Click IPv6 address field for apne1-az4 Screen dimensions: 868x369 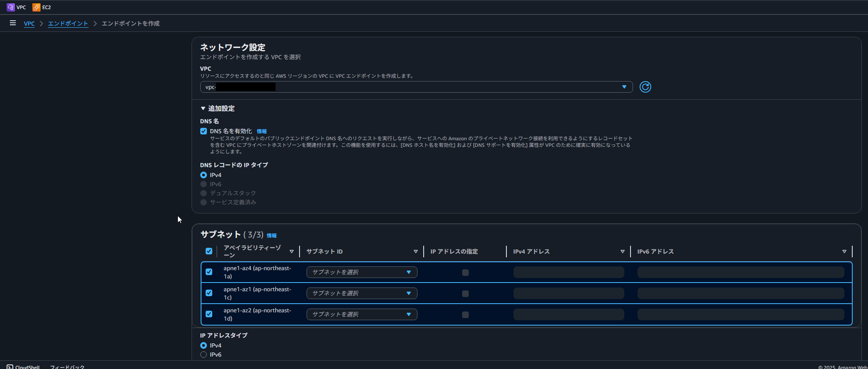pyautogui.click(x=741, y=272)
